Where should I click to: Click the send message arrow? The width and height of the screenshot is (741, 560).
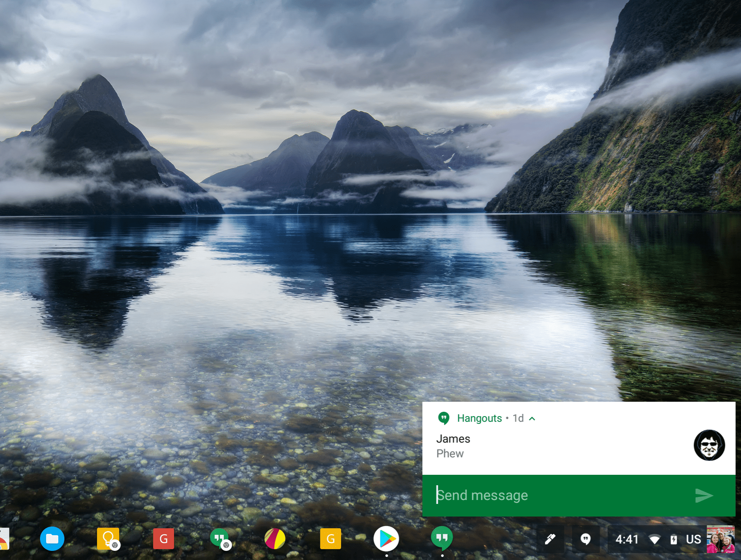[704, 495]
